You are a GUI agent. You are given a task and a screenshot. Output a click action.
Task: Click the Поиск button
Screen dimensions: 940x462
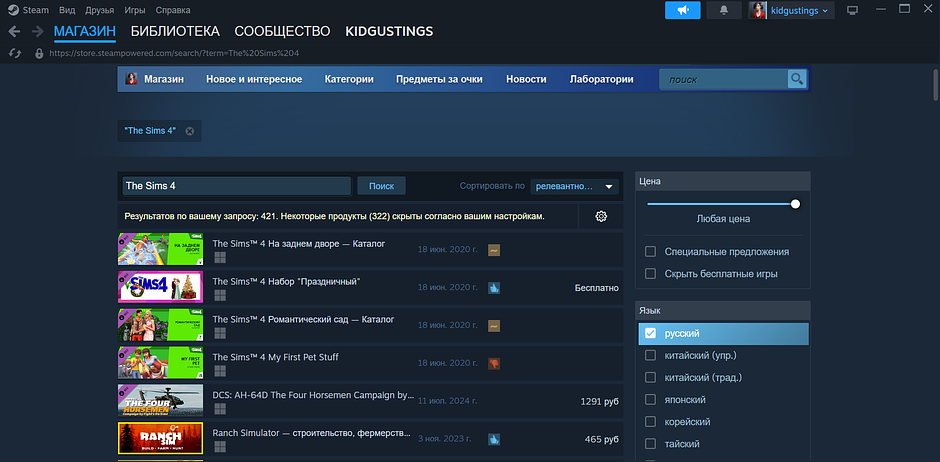381,186
